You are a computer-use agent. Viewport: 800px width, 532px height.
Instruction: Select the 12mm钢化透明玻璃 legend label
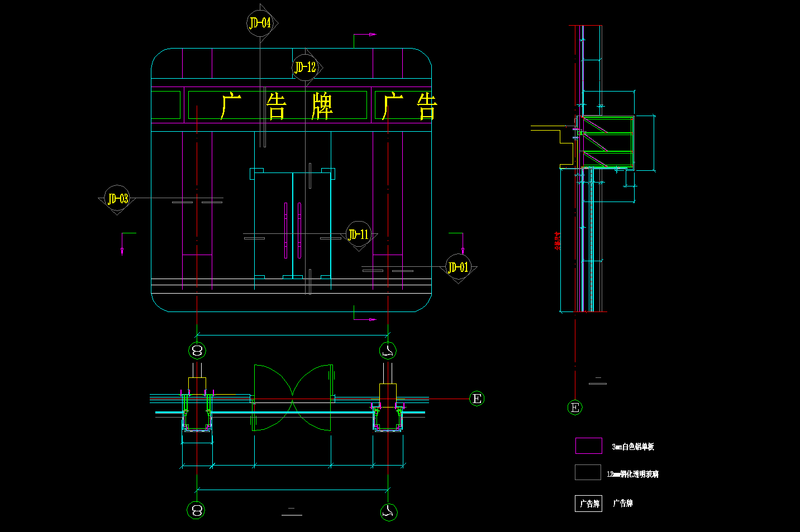point(633,474)
